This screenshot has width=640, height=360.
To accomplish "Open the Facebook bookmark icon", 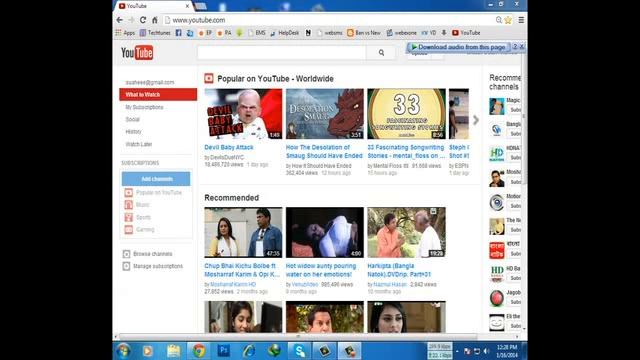I will click(178, 33).
